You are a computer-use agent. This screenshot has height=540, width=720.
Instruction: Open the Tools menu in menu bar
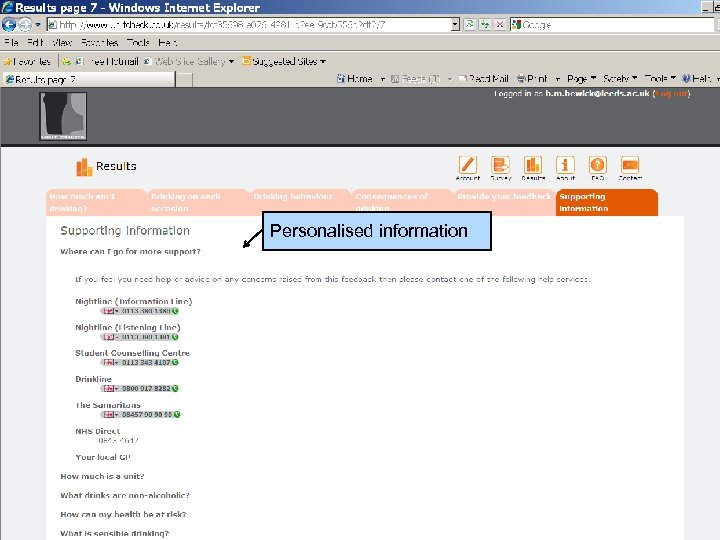tap(138, 43)
